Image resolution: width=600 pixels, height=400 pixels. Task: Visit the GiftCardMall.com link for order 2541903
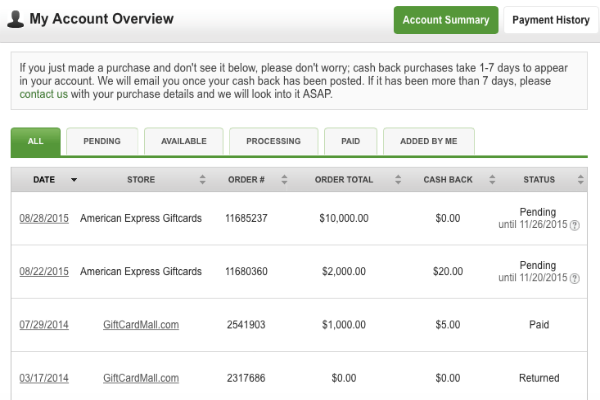[141, 325]
